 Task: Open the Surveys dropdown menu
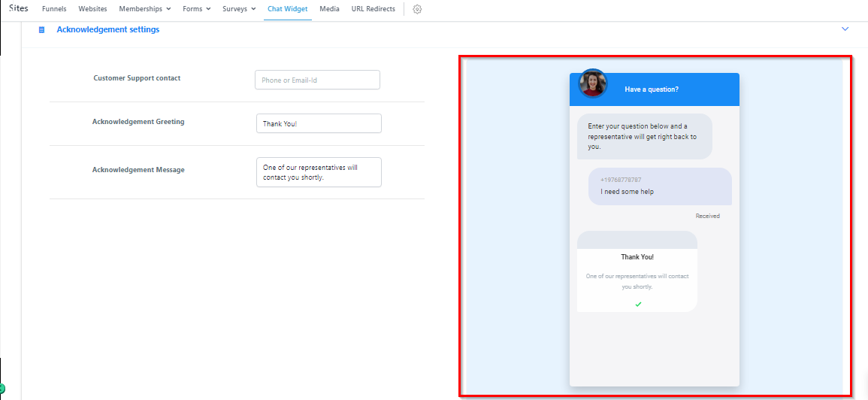pyautogui.click(x=239, y=9)
